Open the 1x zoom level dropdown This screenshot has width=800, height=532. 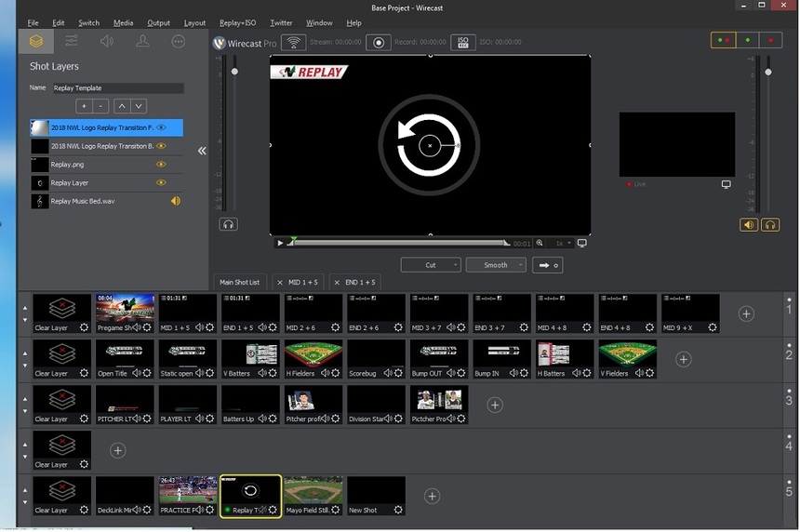tap(563, 244)
